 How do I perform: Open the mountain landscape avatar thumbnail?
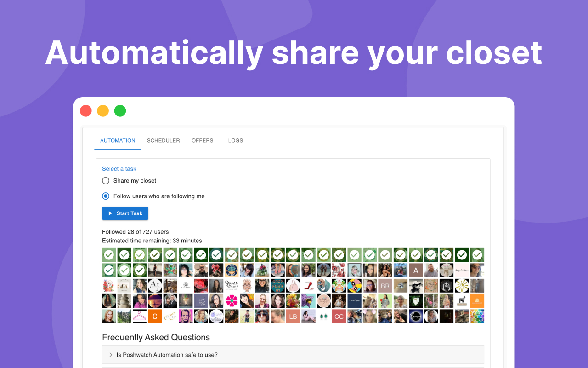pyautogui.click(x=124, y=316)
